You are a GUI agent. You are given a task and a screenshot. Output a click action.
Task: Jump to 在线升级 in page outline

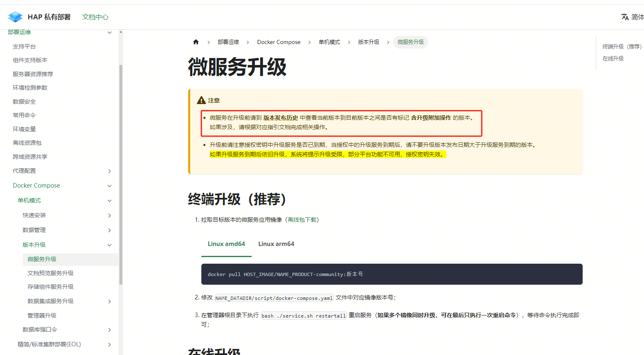(x=613, y=58)
